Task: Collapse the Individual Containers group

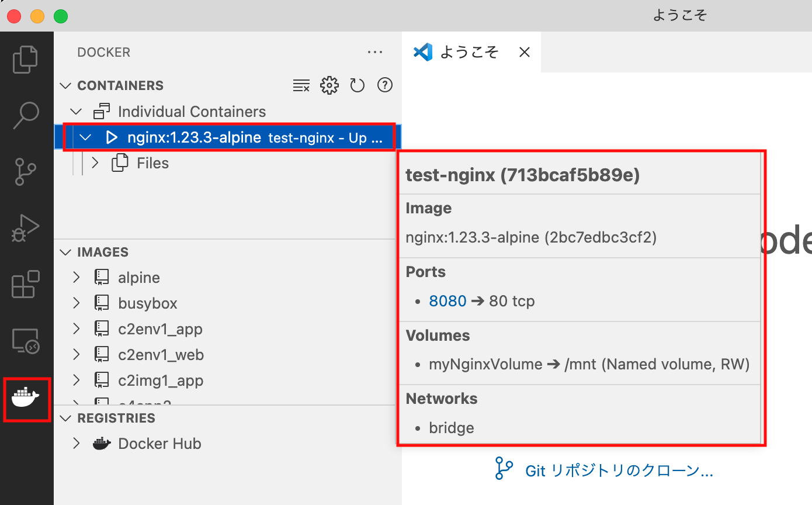Action: click(x=76, y=111)
